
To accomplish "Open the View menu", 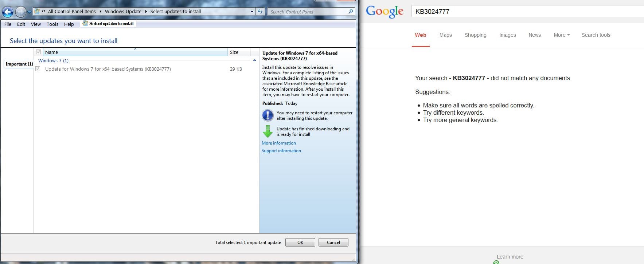I will click(36, 24).
